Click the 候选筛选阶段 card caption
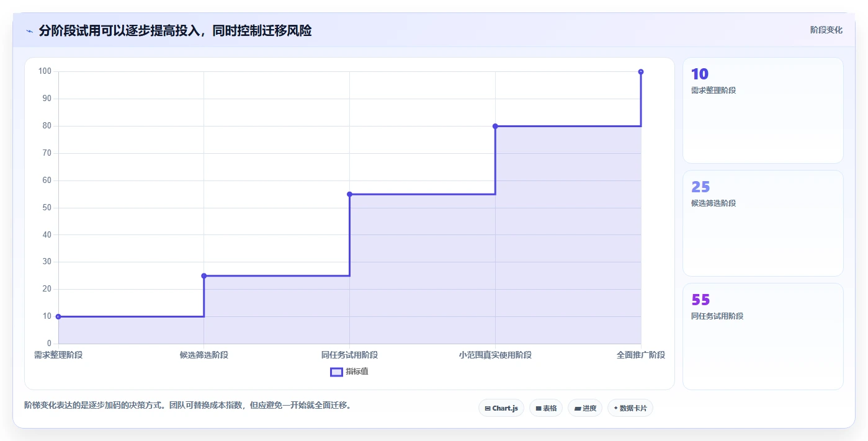 click(x=714, y=203)
